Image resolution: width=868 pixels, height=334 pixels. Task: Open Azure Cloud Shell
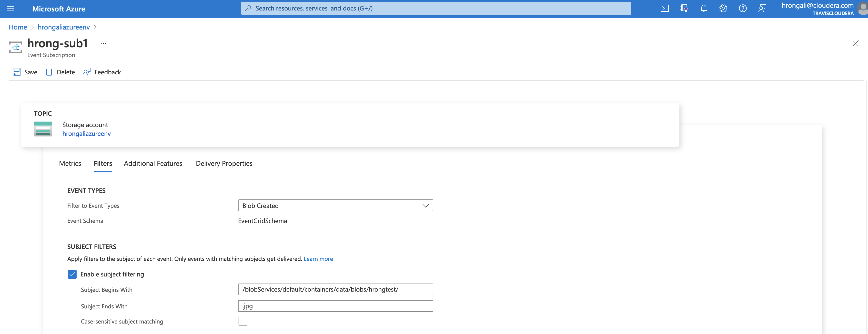[x=665, y=8]
